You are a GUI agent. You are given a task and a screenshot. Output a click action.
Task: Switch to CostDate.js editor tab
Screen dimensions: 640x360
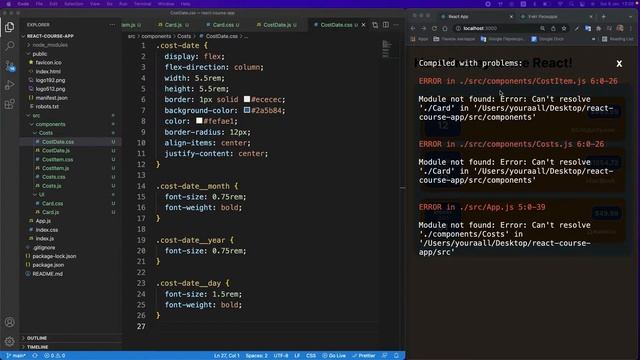coord(277,25)
